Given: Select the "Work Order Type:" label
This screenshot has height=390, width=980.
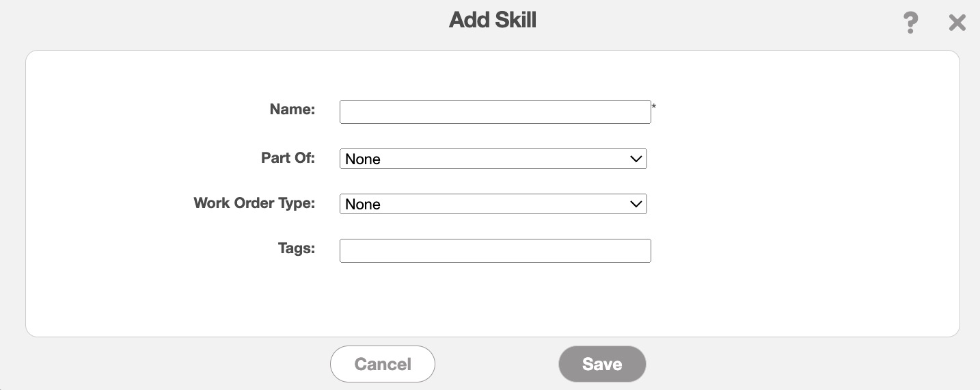Looking at the screenshot, I should tap(254, 203).
